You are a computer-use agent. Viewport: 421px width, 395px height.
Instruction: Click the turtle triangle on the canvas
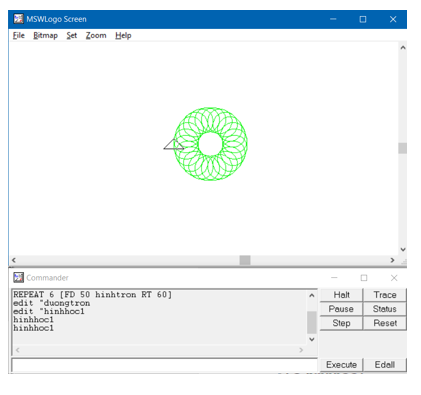point(174,144)
